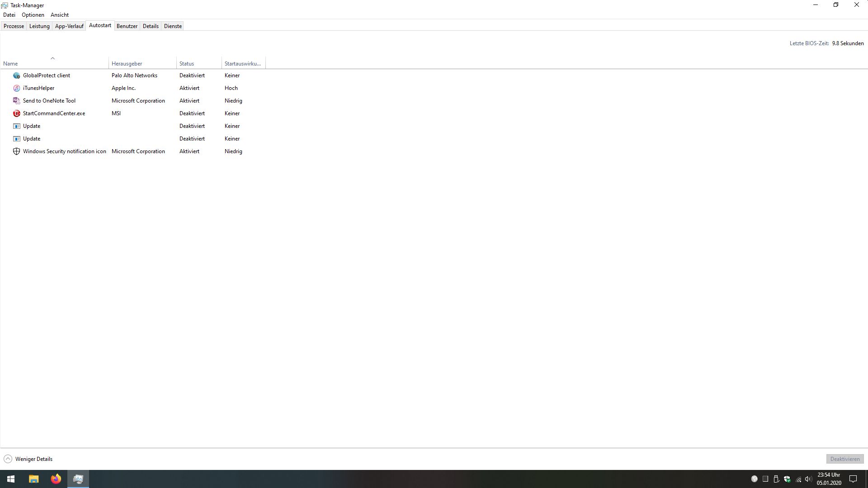Sort list by the Name column header
This screenshot has width=868, height=488.
pos(10,64)
